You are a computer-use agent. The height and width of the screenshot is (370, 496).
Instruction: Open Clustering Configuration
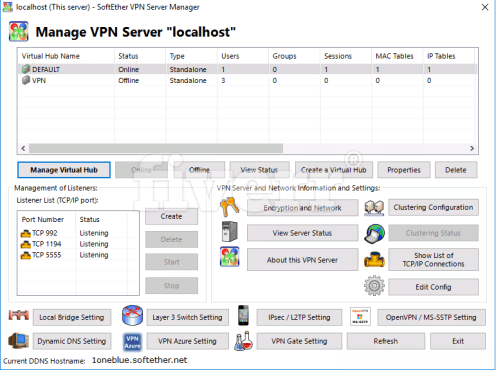(x=433, y=207)
